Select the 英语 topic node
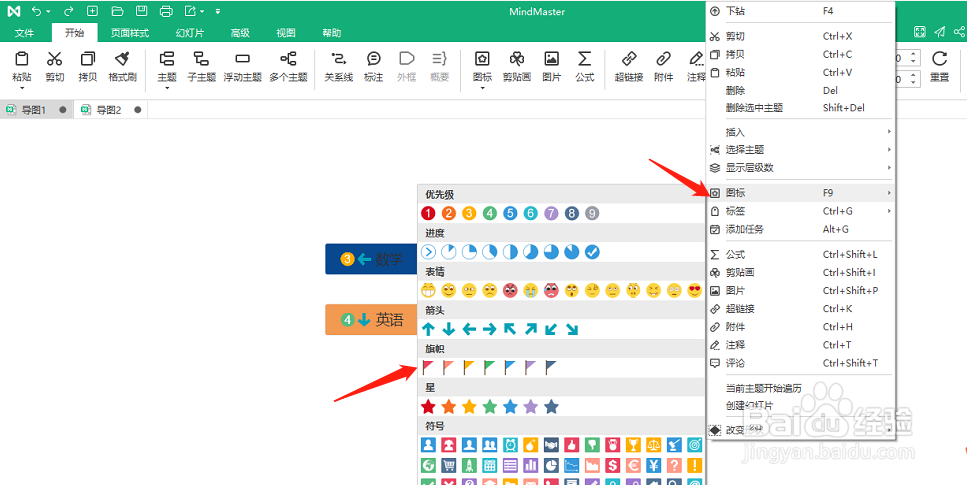This screenshot has width=967, height=485. [371, 320]
